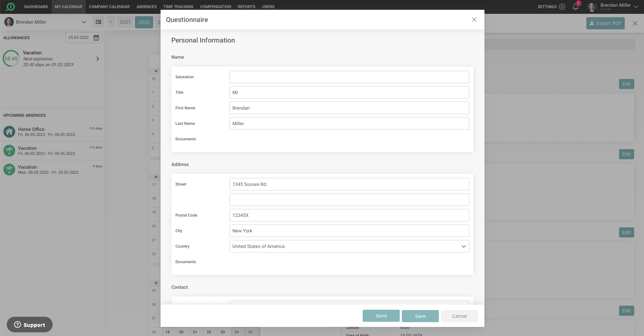The width and height of the screenshot is (644, 336).
Task: Click the notification bell icon
Action: [576, 7]
